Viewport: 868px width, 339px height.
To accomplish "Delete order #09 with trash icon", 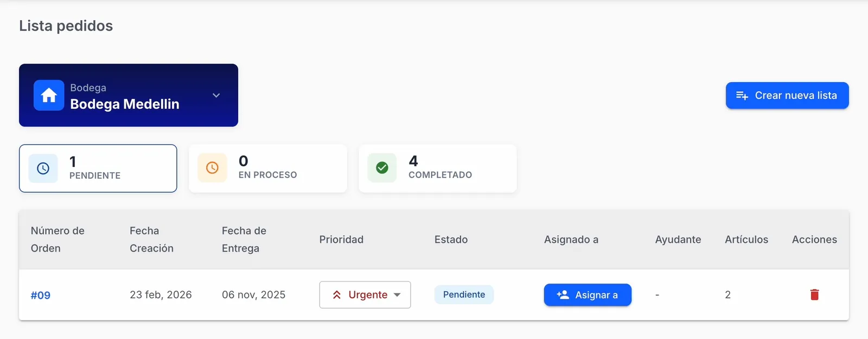I will click(x=814, y=294).
